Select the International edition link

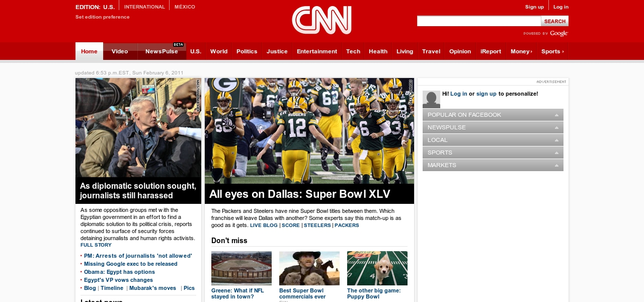point(144,7)
